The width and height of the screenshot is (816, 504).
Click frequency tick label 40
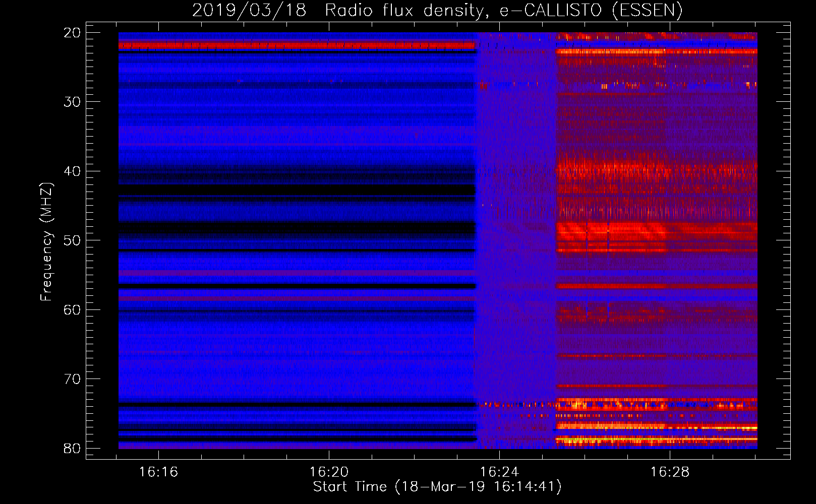[x=73, y=171]
